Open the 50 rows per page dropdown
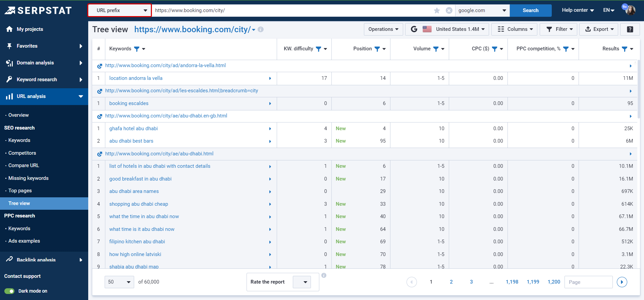Viewport: 644px width, 300px height. pyautogui.click(x=119, y=282)
